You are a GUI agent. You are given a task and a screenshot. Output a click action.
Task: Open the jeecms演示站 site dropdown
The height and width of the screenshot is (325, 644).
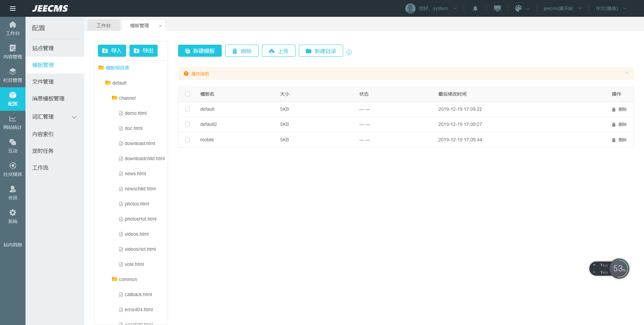tap(562, 8)
